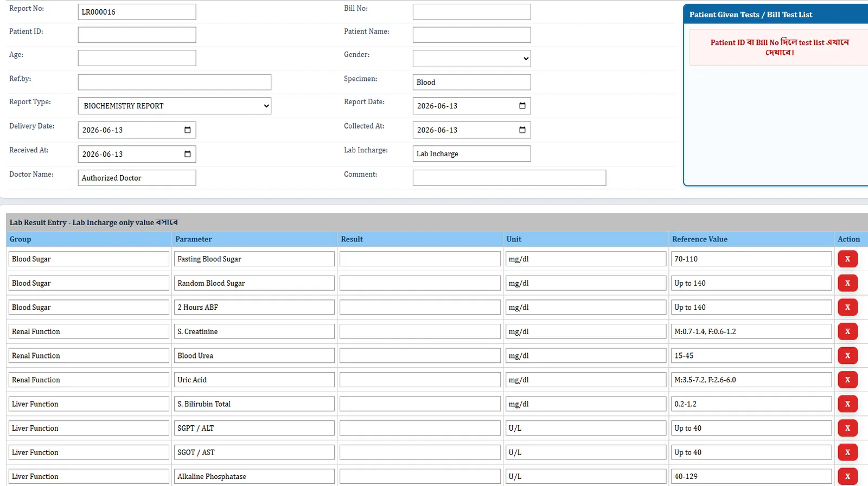Screen dimensions: 868x486
Task: Click Result field for S. Creatinine
Action: pos(420,331)
